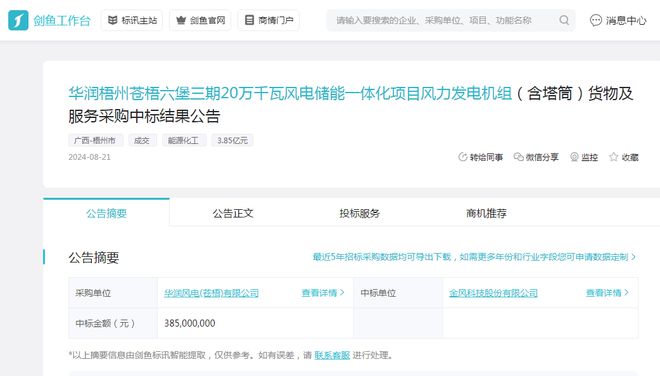Open 华润风电(苍梧)有限公司 company link
This screenshot has height=376, width=660.
pos(211,293)
